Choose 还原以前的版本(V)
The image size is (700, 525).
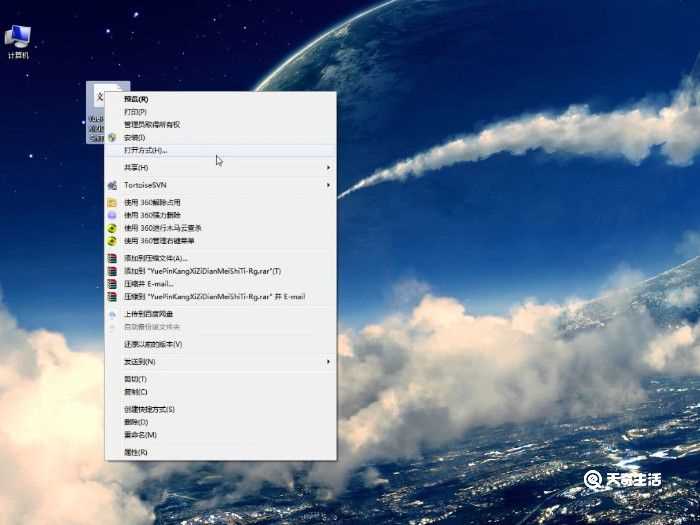point(221,344)
